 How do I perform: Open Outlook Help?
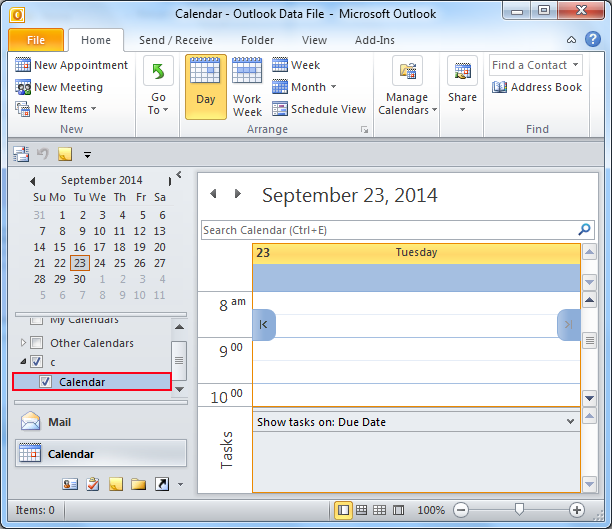(x=592, y=39)
